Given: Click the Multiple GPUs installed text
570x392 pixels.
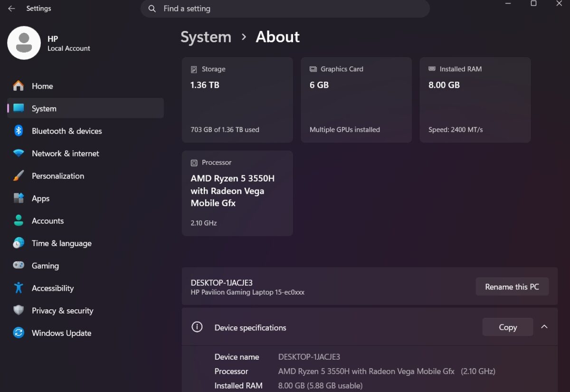Looking at the screenshot, I should click(345, 130).
